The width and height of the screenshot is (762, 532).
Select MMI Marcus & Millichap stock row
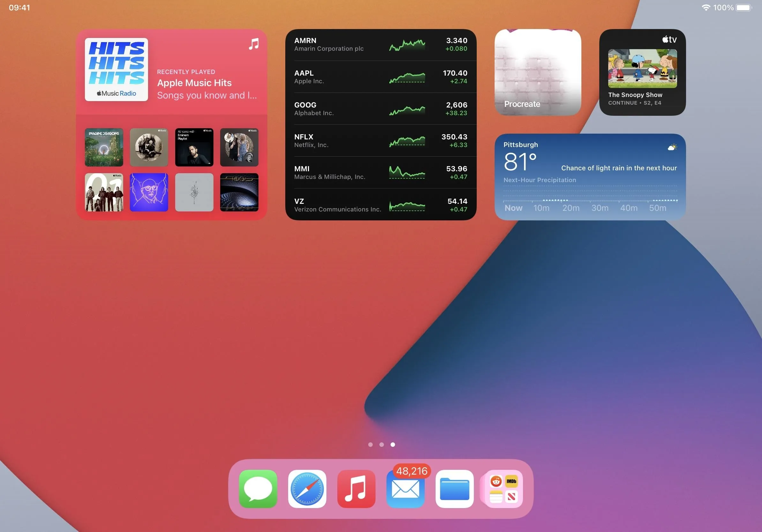tap(381, 173)
